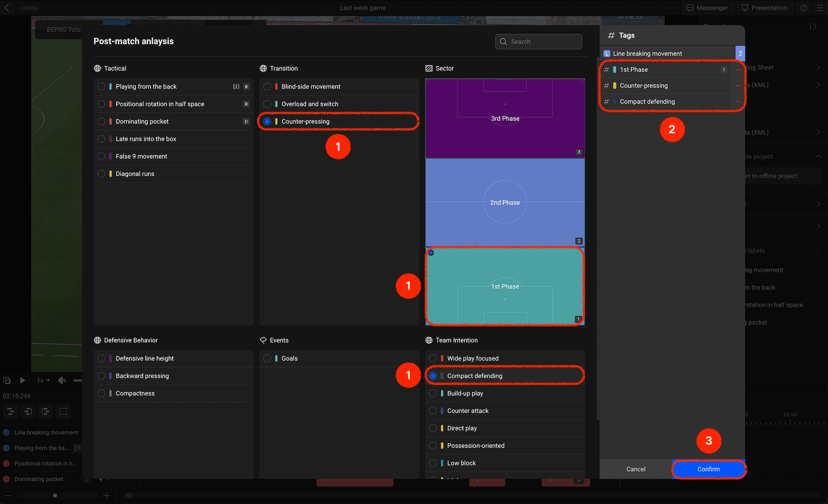Open the 1x playback speed dropdown
Image resolution: width=828 pixels, height=504 pixels.
[43, 380]
